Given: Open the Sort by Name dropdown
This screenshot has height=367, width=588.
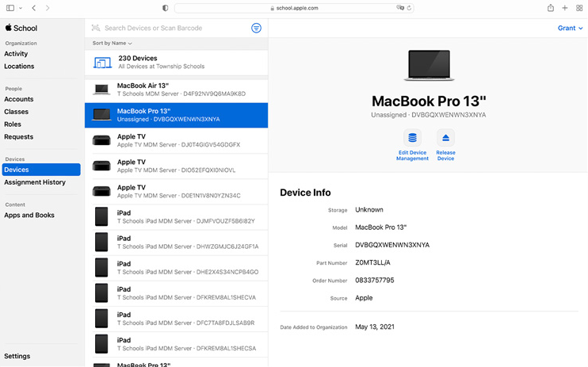Looking at the screenshot, I should pyautogui.click(x=112, y=43).
